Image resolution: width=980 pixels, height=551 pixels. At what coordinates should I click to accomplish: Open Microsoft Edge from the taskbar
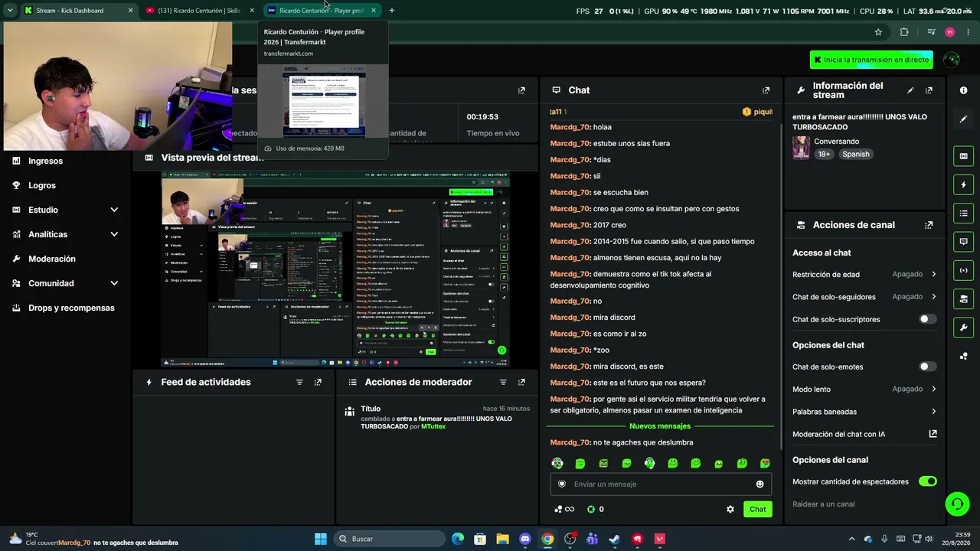coord(458,539)
